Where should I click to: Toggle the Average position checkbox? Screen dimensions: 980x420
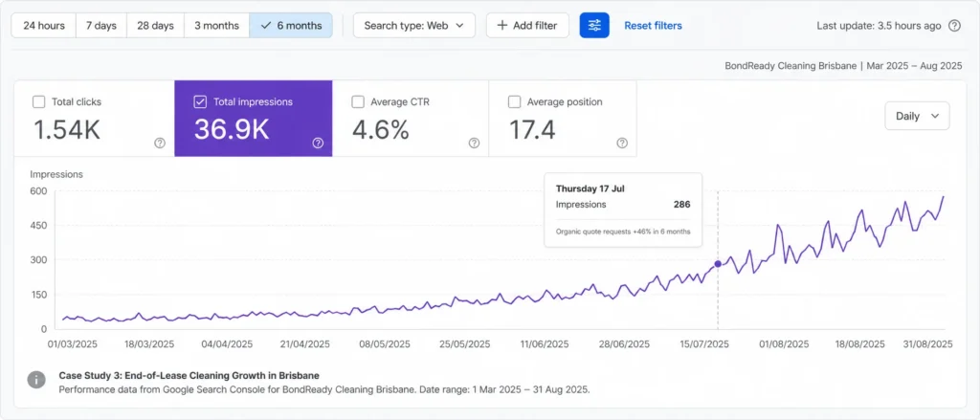coord(514,101)
